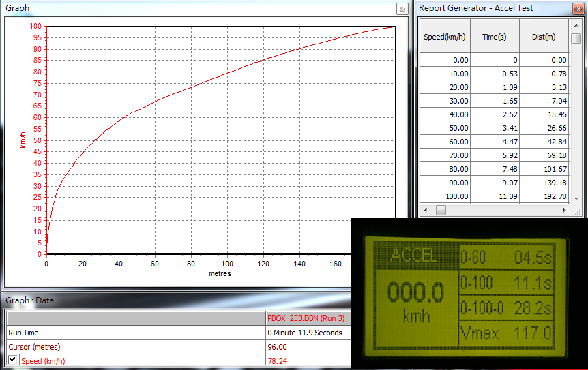
Task: Select speed cell 70.00 in report
Action: click(445, 155)
